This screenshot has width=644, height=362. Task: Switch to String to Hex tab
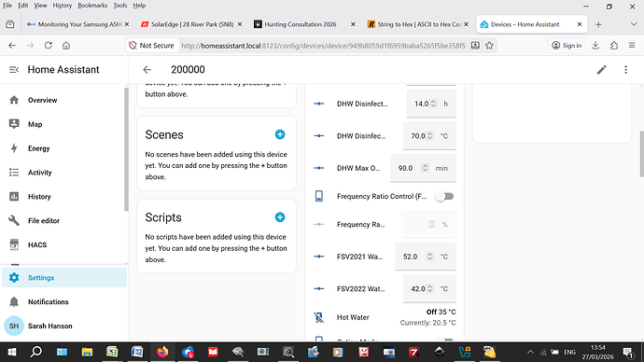(418, 24)
